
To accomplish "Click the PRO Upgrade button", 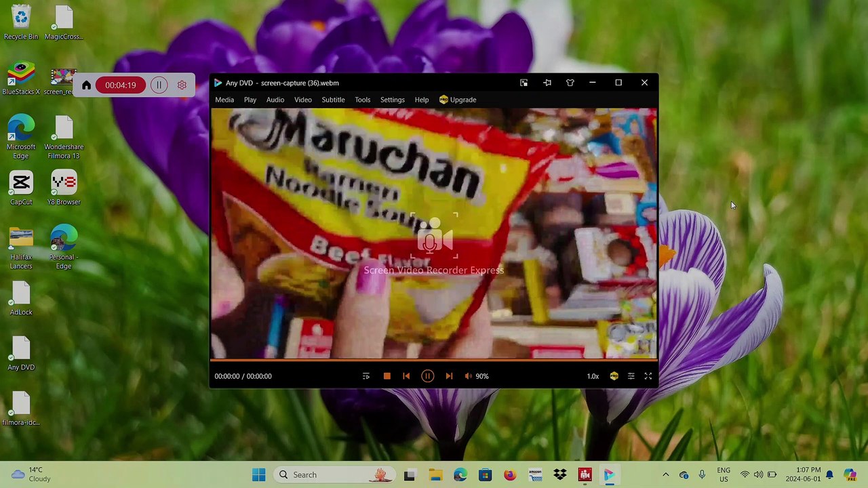I will coord(458,100).
